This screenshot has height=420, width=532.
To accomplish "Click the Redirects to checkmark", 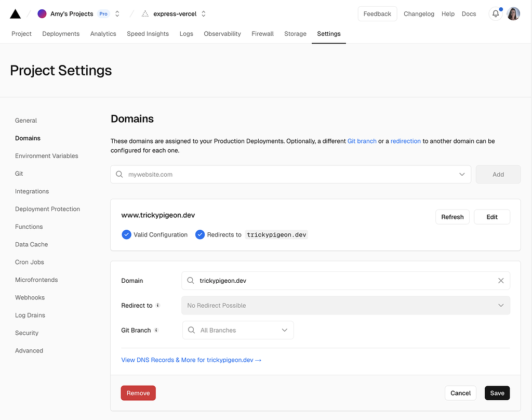I will 200,235.
